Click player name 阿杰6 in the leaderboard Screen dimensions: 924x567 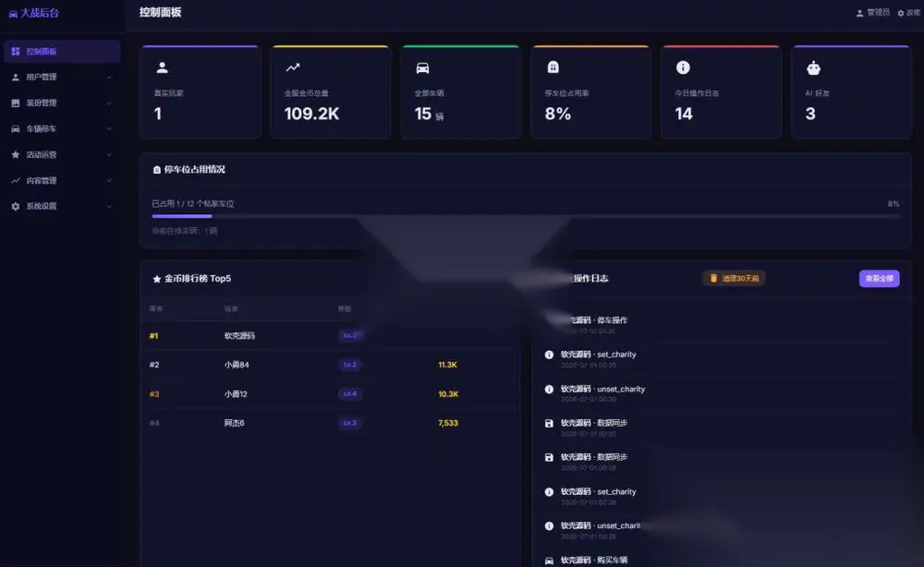tap(234, 423)
